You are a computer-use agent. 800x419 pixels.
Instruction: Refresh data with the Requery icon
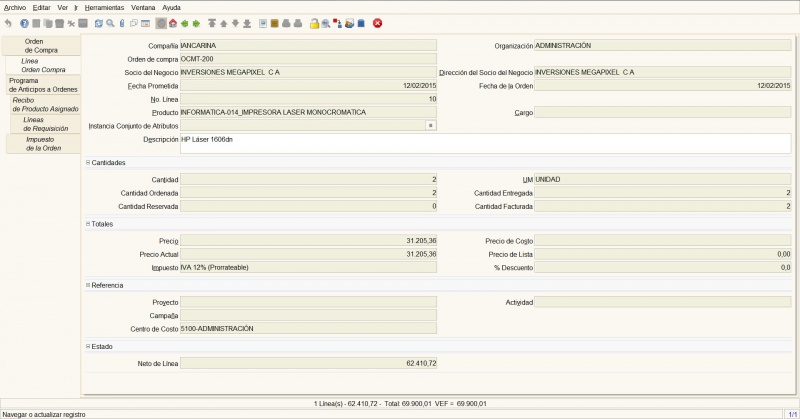pyautogui.click(x=98, y=23)
